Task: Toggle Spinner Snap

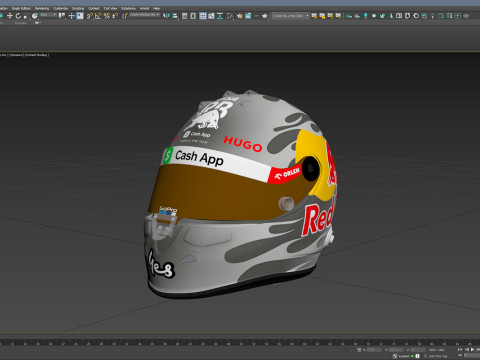Action: (x=115, y=16)
